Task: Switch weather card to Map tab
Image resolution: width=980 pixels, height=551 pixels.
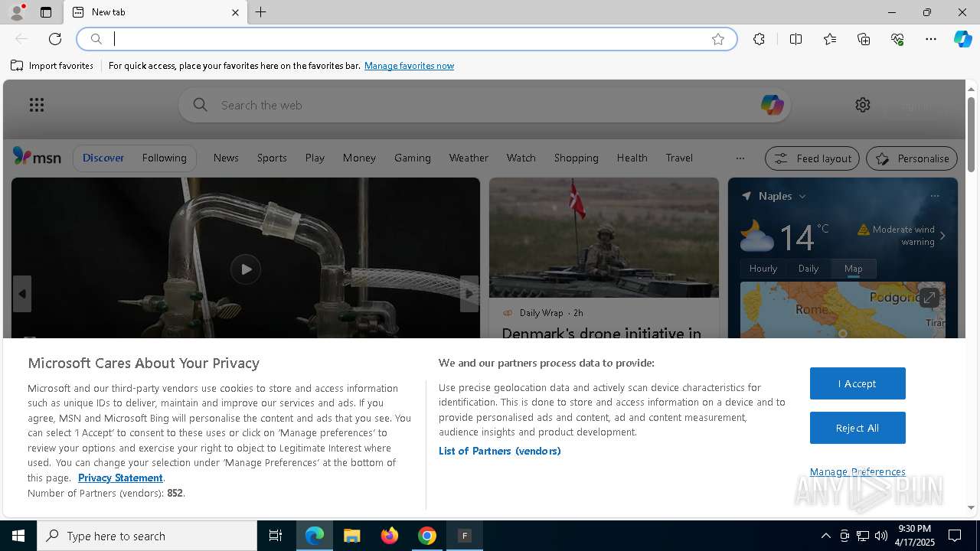Action: click(854, 269)
